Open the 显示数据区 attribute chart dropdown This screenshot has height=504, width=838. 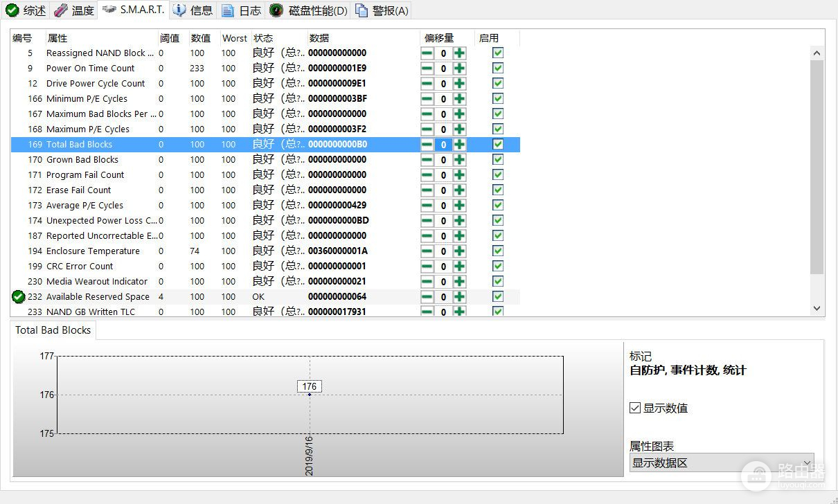click(x=721, y=463)
